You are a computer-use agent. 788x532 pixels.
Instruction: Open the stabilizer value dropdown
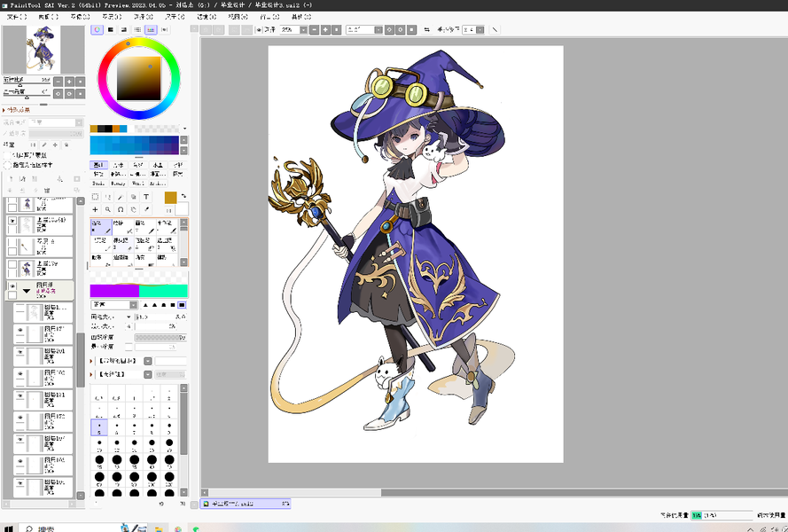pyautogui.click(x=480, y=29)
